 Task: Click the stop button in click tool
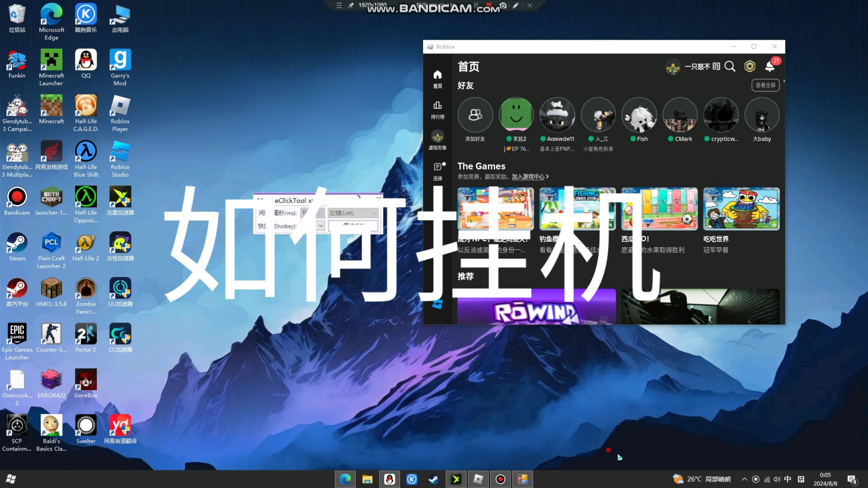(353, 225)
